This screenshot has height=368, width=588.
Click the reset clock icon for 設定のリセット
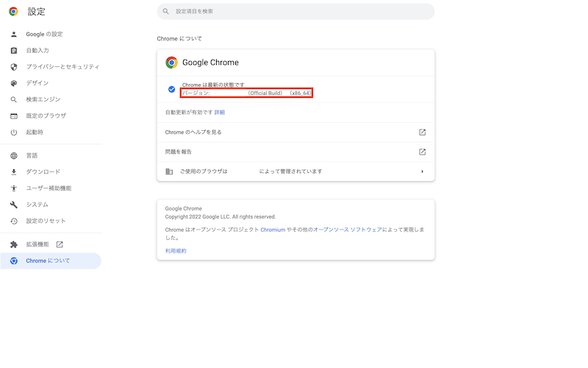[x=14, y=221]
